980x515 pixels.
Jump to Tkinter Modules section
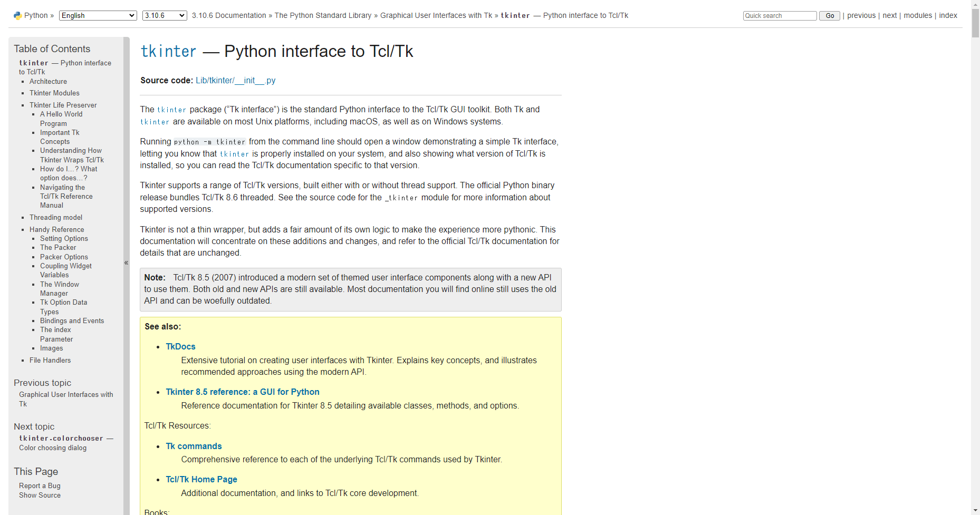coord(54,93)
